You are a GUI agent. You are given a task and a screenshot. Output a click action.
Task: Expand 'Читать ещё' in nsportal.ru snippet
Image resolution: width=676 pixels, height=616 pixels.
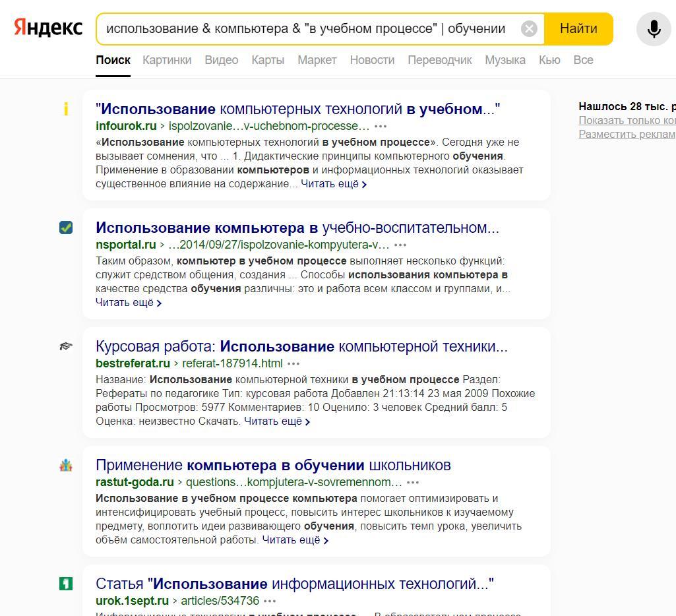pyautogui.click(x=129, y=303)
